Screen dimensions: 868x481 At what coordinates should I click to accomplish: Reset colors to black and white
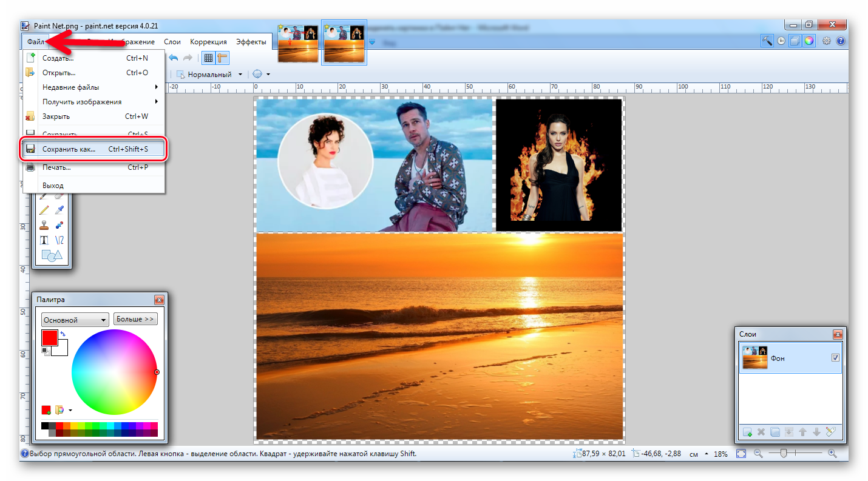[45, 351]
